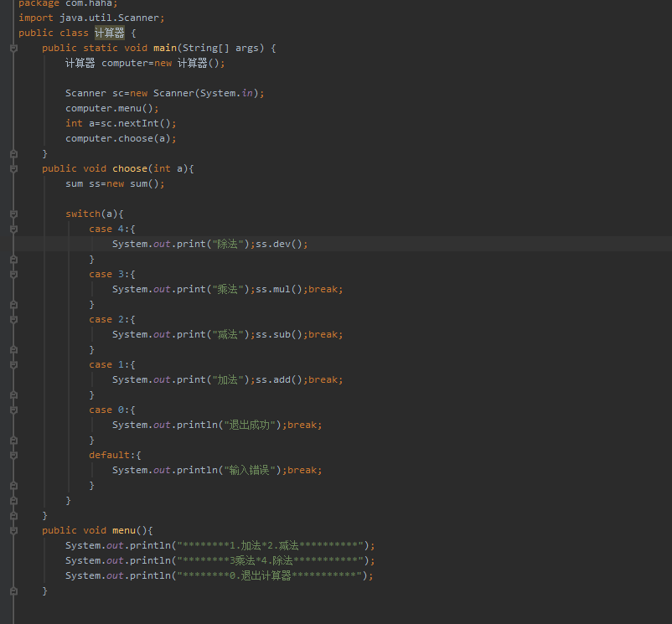The image size is (672, 624).
Task: Click the menu method name in its declaration
Action: 124,531
